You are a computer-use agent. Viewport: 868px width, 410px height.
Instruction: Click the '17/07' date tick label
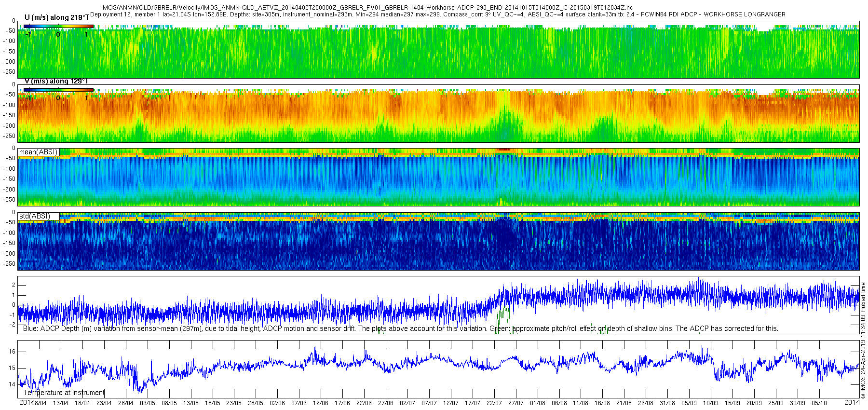click(472, 403)
